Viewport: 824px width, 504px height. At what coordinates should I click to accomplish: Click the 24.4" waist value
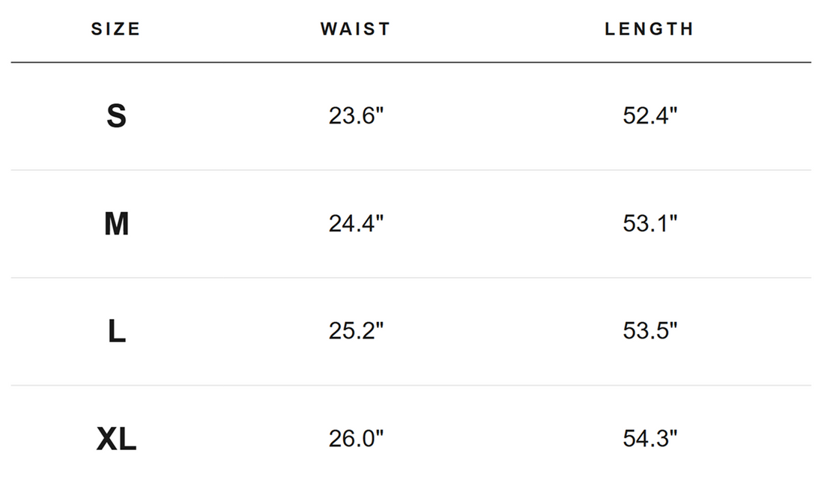point(356,223)
